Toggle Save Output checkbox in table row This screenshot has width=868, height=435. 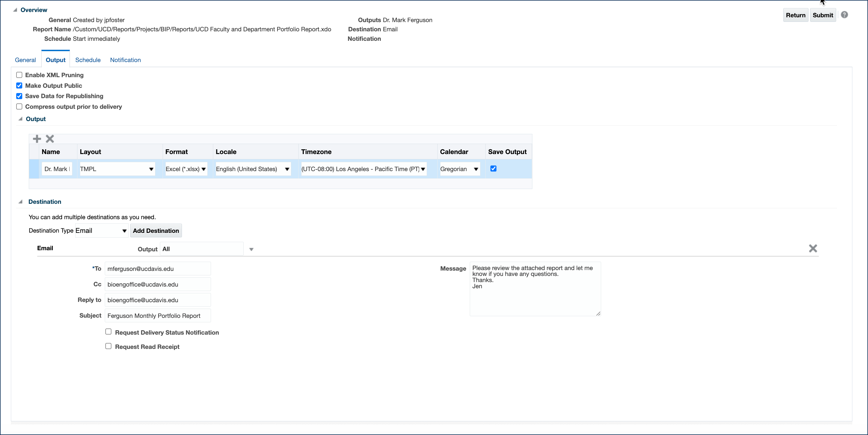493,169
